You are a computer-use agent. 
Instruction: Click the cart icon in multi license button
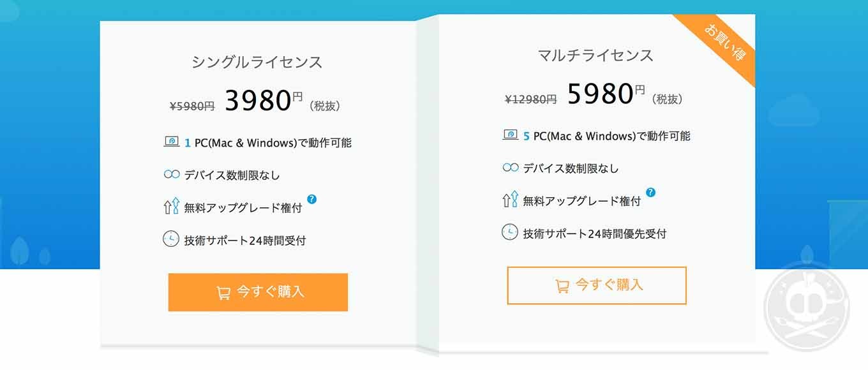(562, 286)
